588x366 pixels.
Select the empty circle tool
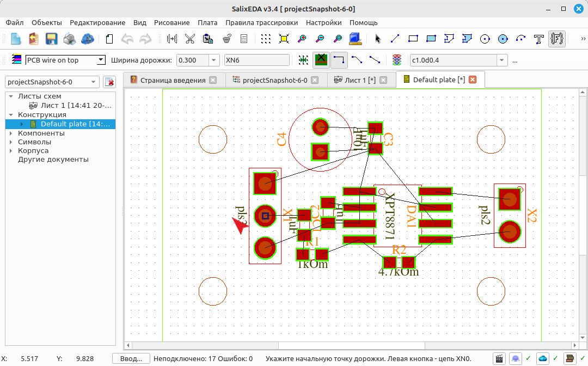click(x=485, y=39)
